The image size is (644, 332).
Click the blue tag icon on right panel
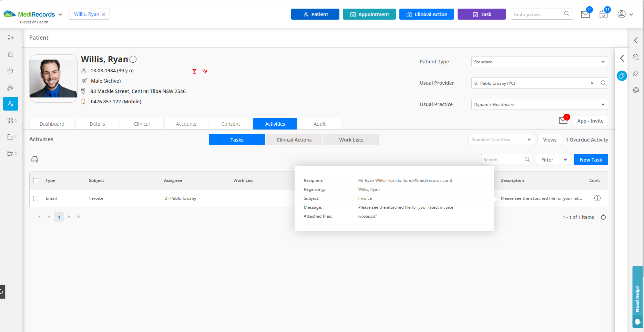pos(622,76)
